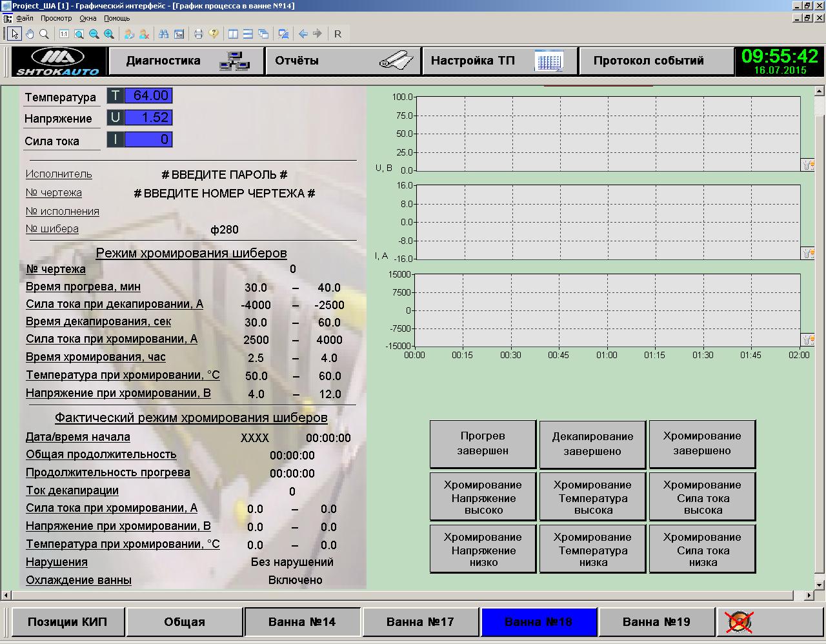Click the Исполнитель link
Screen dimensions: 826x644
click(x=59, y=174)
